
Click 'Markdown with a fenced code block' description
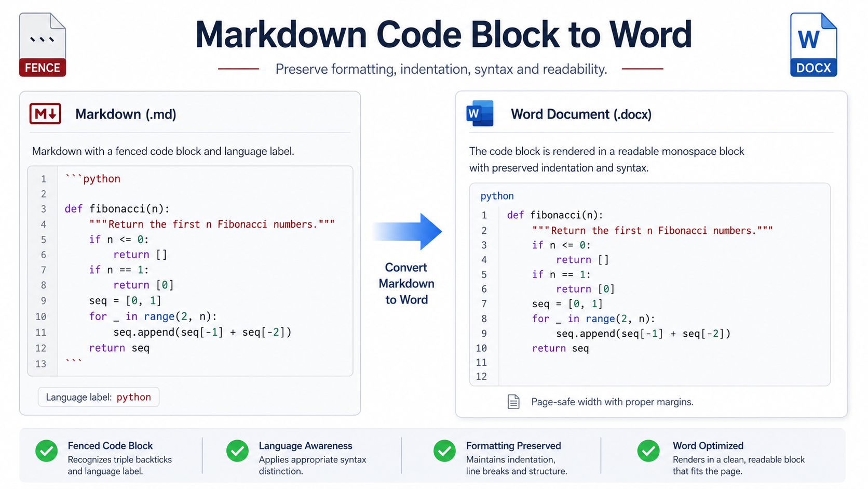[163, 151]
